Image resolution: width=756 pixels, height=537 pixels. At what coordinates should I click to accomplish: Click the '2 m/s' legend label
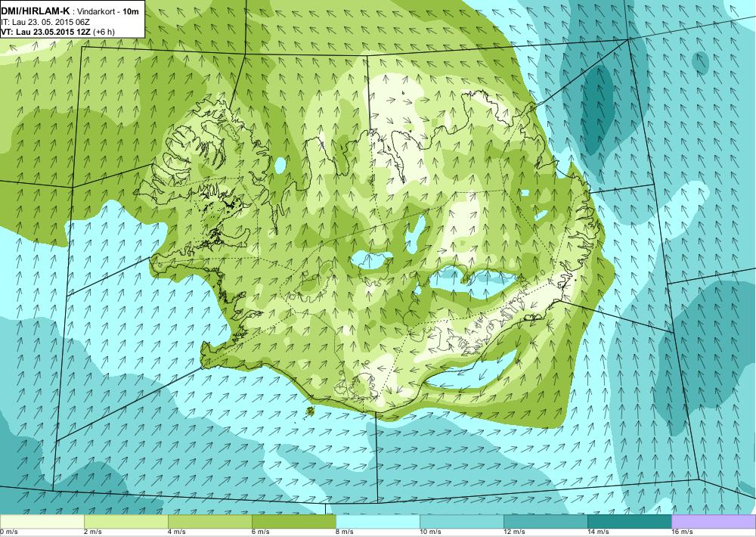coord(93,532)
